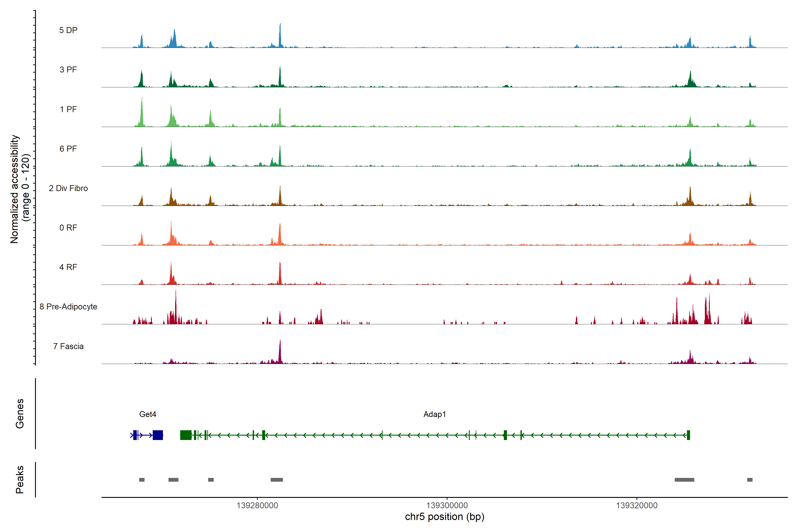Image resolution: width=798 pixels, height=532 pixels.
Task: Click the 139320000 axis tick label
Action: tap(636, 506)
